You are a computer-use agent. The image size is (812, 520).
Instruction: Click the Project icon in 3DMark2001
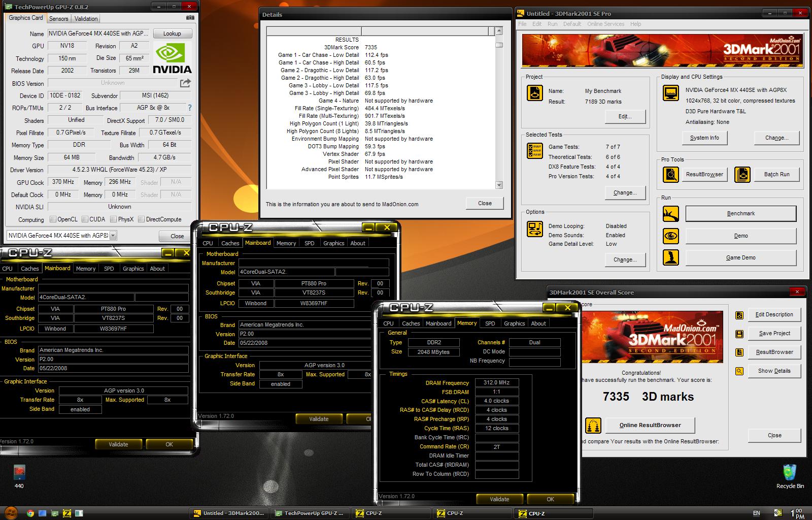(x=535, y=93)
